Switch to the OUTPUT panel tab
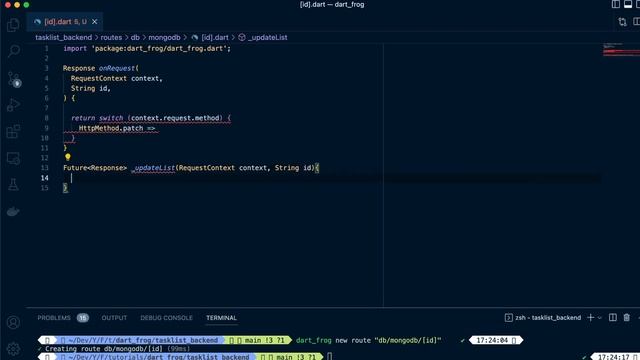640x360 pixels. (x=114, y=318)
